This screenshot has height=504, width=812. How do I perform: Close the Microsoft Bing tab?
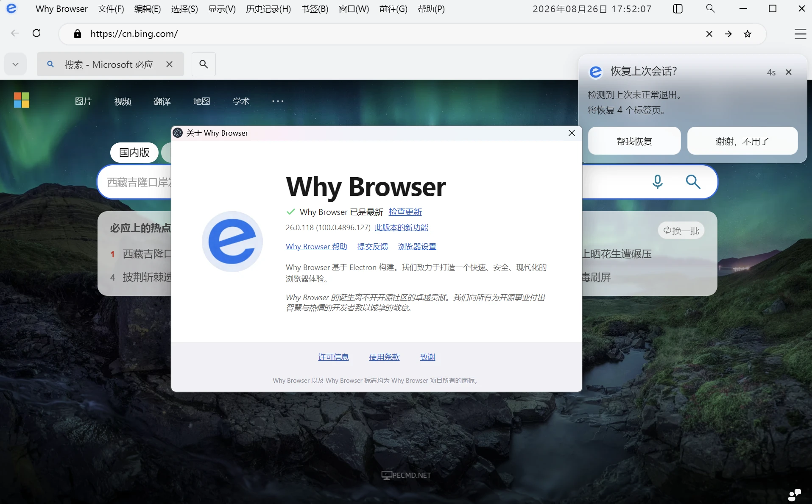coord(169,64)
